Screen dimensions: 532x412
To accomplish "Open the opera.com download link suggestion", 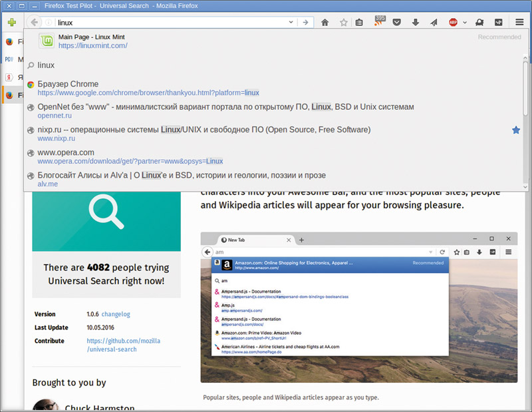I will [x=130, y=161].
